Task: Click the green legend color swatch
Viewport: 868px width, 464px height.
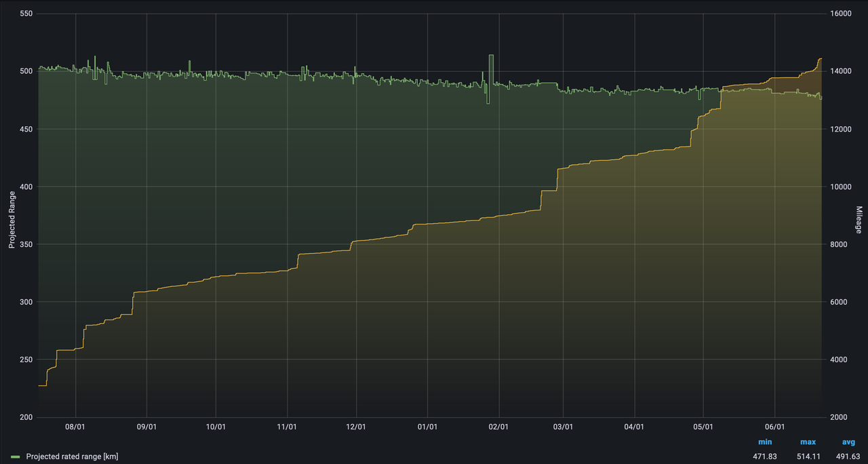Action: (15, 457)
